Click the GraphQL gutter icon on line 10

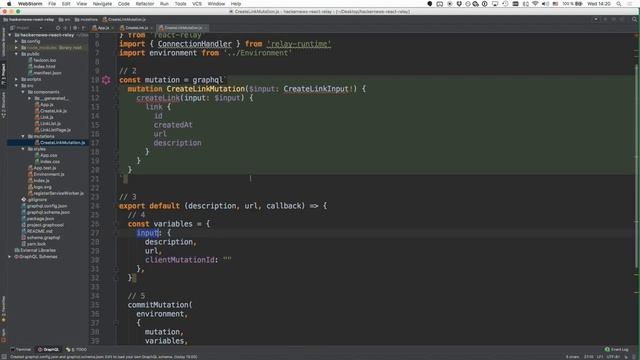point(106,80)
